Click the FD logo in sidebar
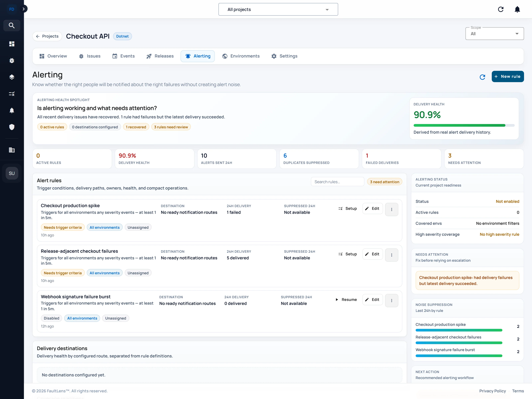532x399 pixels. click(11, 9)
